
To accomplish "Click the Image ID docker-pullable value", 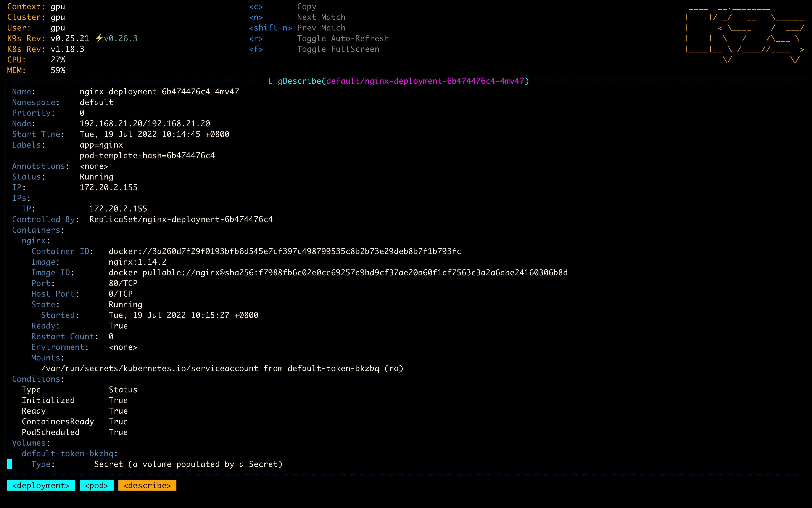I will coord(338,272).
